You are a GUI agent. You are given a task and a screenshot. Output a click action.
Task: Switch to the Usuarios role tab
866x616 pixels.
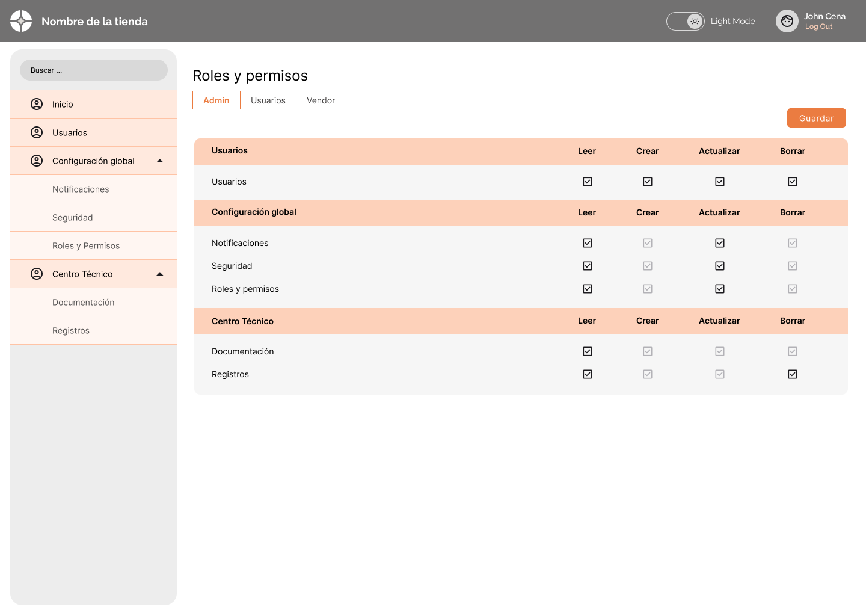268,100
